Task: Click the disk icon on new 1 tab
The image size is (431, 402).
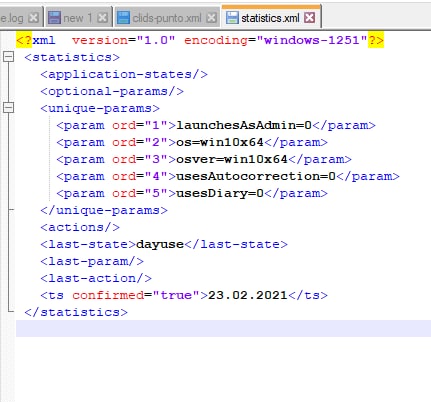Action: pyautogui.click(x=54, y=18)
